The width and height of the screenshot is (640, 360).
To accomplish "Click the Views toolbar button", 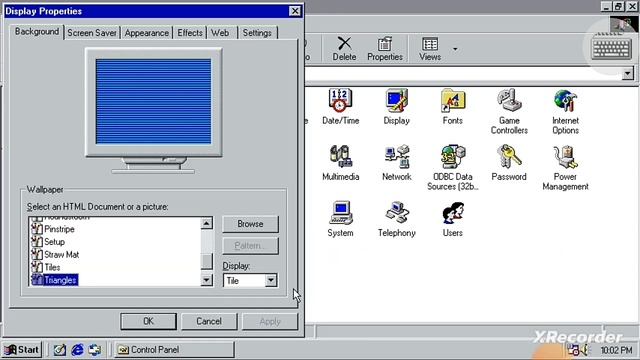I will tap(430, 49).
